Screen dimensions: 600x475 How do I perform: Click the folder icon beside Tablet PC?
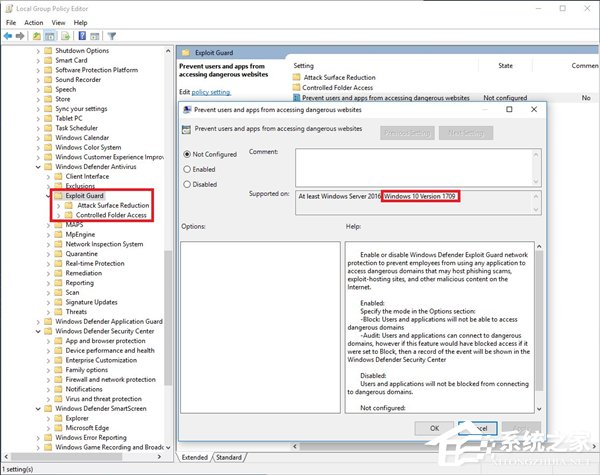tap(48, 118)
